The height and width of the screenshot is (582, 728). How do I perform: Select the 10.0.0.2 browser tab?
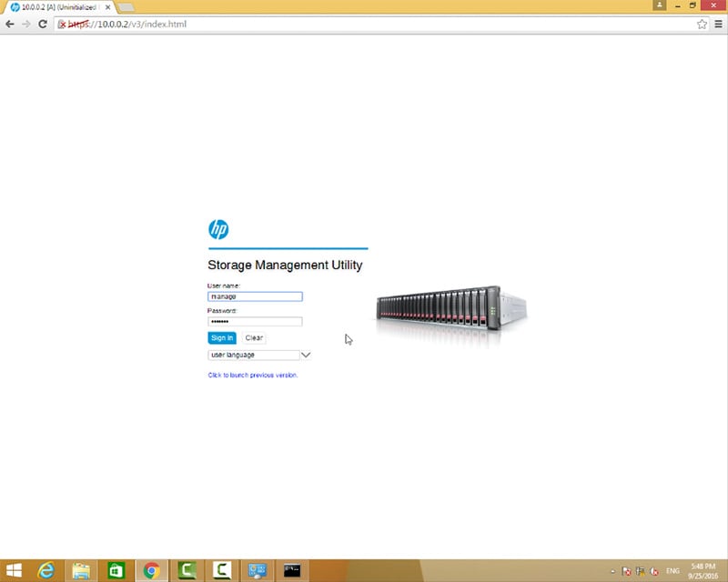[x=59, y=6]
